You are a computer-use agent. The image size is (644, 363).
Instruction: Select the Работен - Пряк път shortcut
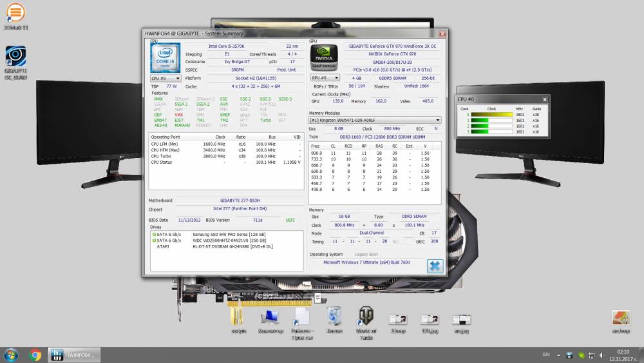(x=302, y=324)
